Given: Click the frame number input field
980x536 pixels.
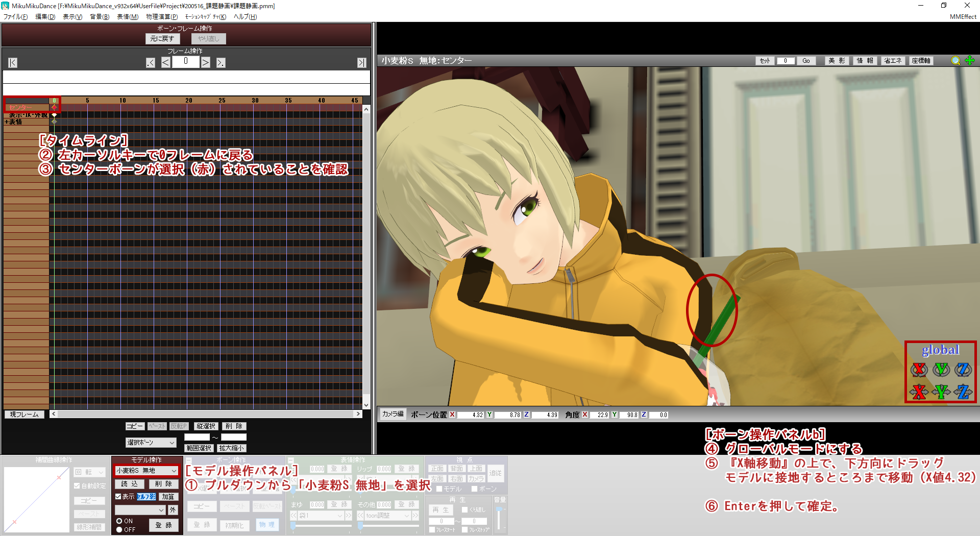Looking at the screenshot, I should (185, 62).
